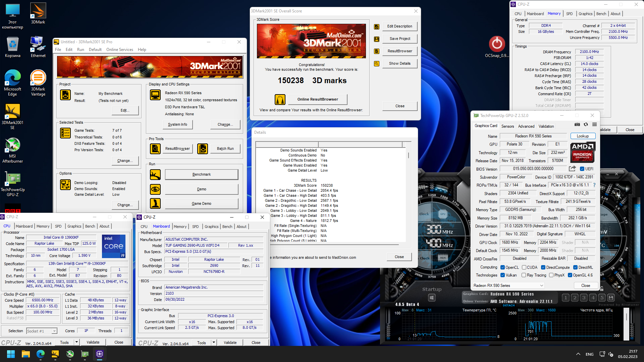644x362 pixels.
Task: Open the Tools dropdown arrow in CPU-Z CPU window
Action: [76, 343]
